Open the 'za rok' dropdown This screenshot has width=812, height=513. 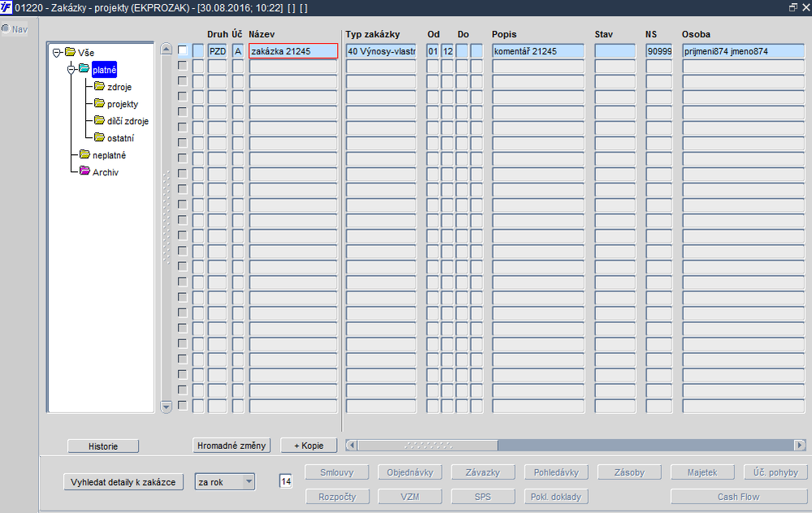[x=248, y=481]
